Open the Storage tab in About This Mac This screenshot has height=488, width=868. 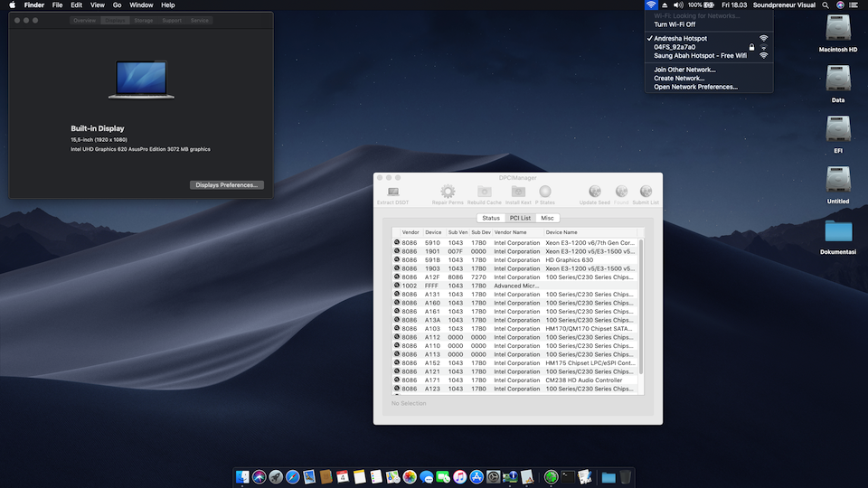click(144, 20)
